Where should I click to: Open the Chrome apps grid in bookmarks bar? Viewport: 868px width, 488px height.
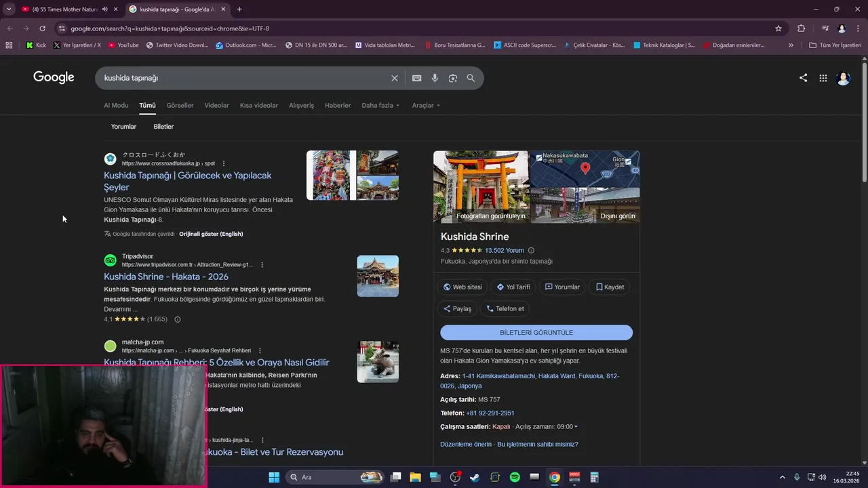9,45
